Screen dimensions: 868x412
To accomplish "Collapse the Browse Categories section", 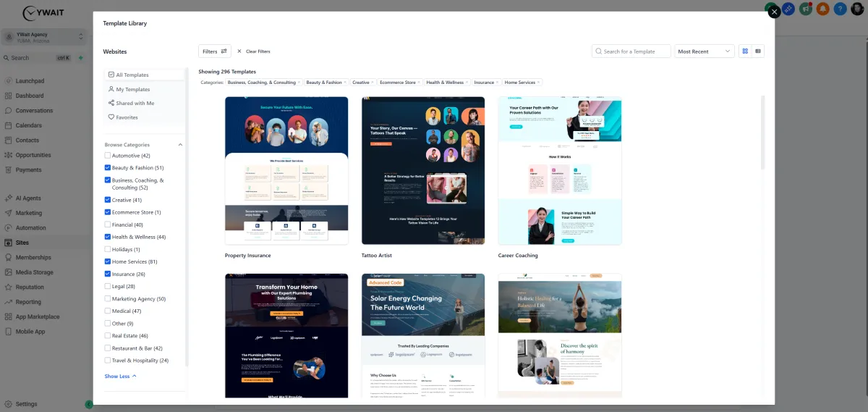I will 180,145.
